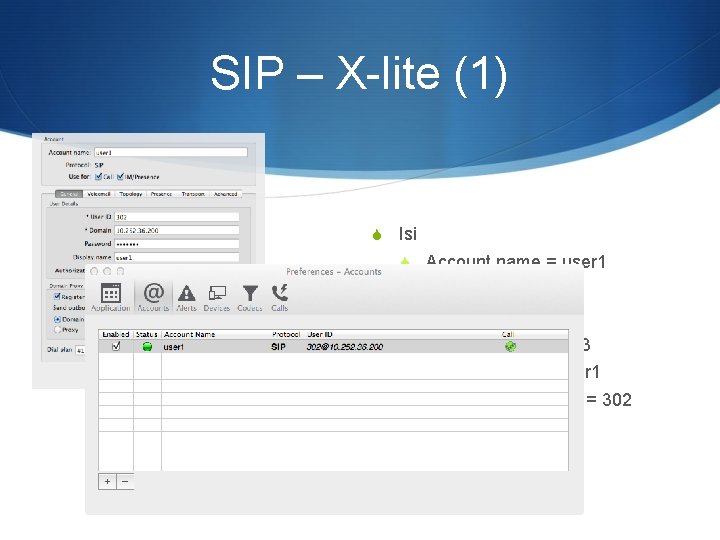Click the Password input field
720x540 pixels.
click(x=177, y=244)
